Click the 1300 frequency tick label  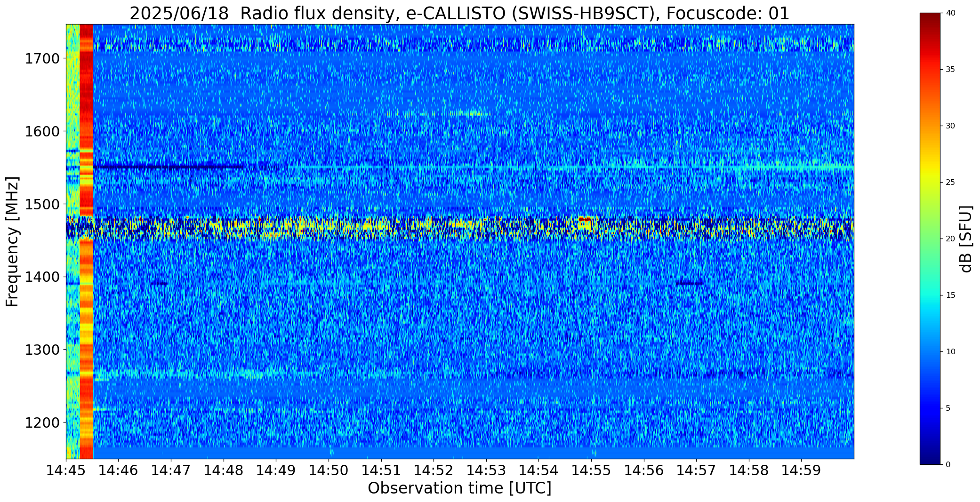click(42, 350)
